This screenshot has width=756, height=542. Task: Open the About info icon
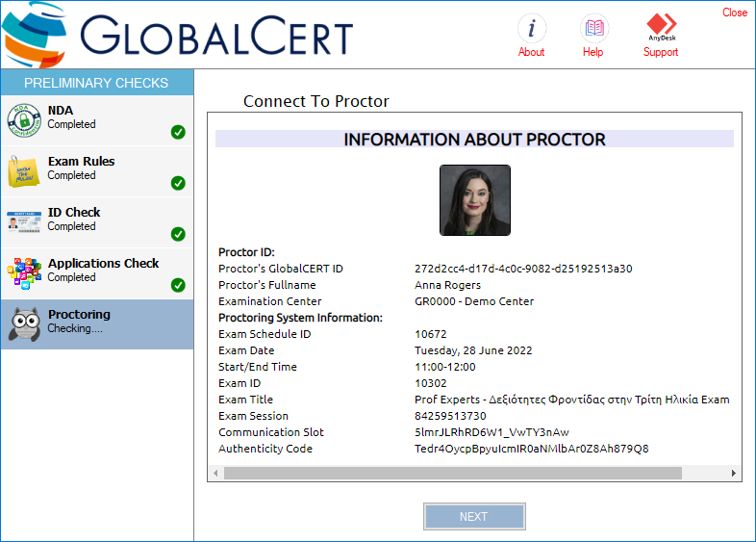pos(531,27)
